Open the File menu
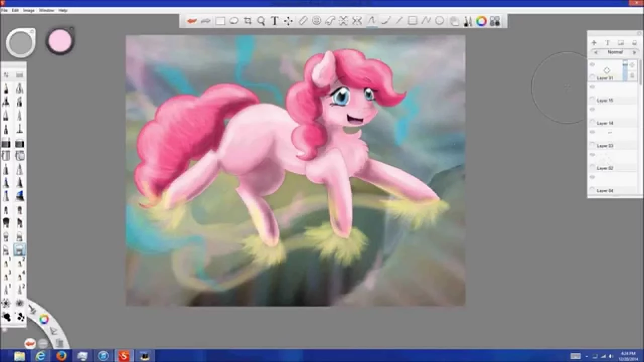 4,10
